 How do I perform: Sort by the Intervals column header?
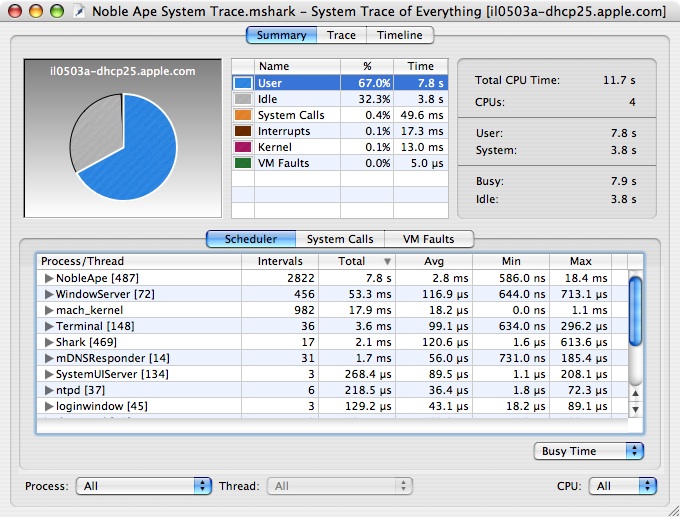tap(281, 261)
